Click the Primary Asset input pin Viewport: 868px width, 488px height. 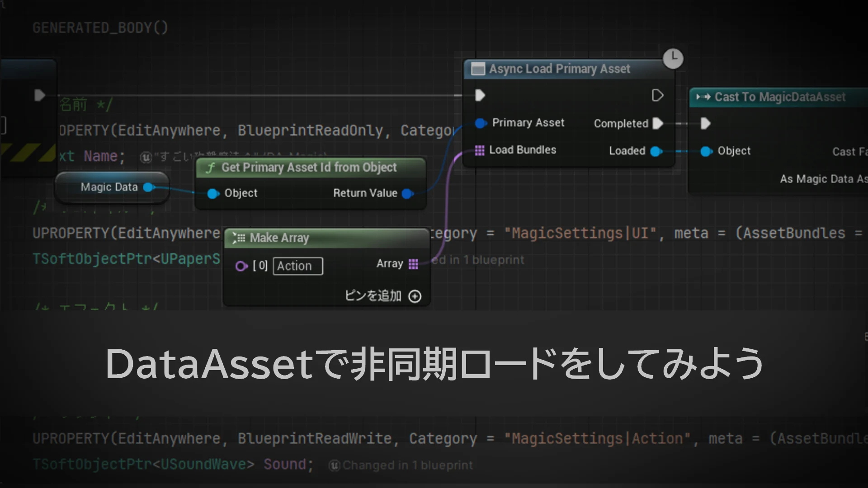pos(481,123)
